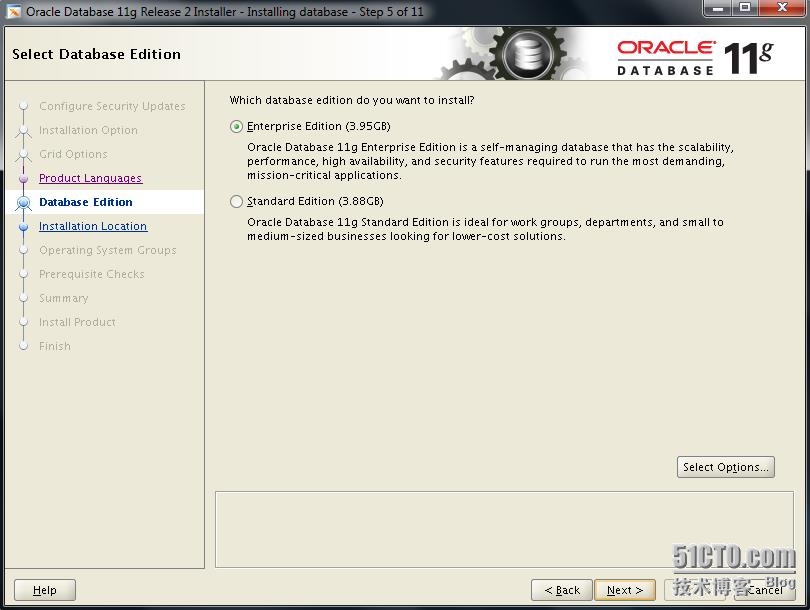The height and width of the screenshot is (610, 810).
Task: Click the Installation Location step bullet
Action: click(23, 226)
